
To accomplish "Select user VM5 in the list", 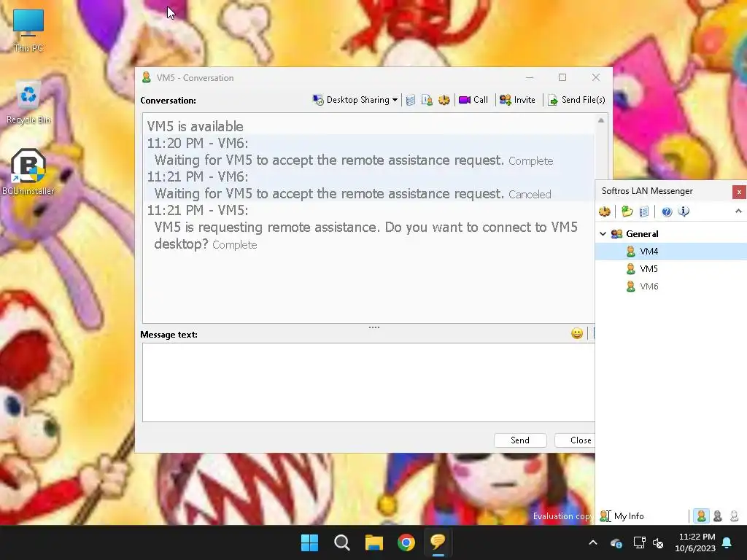I will 671,269.
